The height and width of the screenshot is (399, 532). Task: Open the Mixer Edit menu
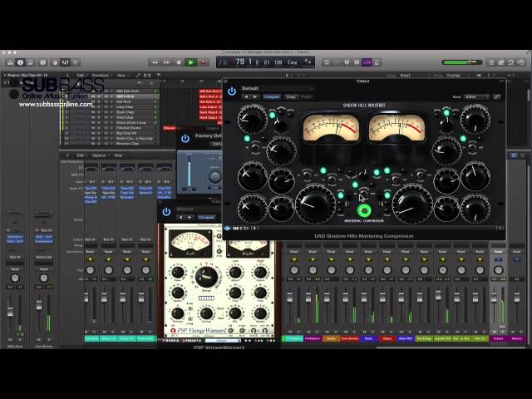click(81, 155)
